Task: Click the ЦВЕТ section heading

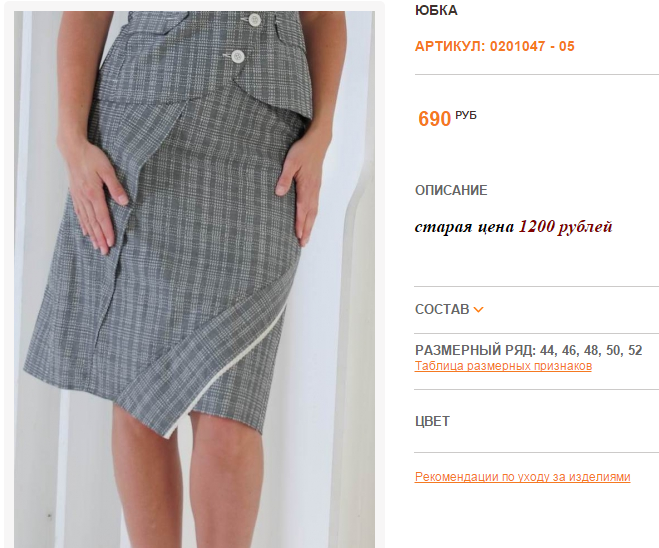Action: [432, 421]
